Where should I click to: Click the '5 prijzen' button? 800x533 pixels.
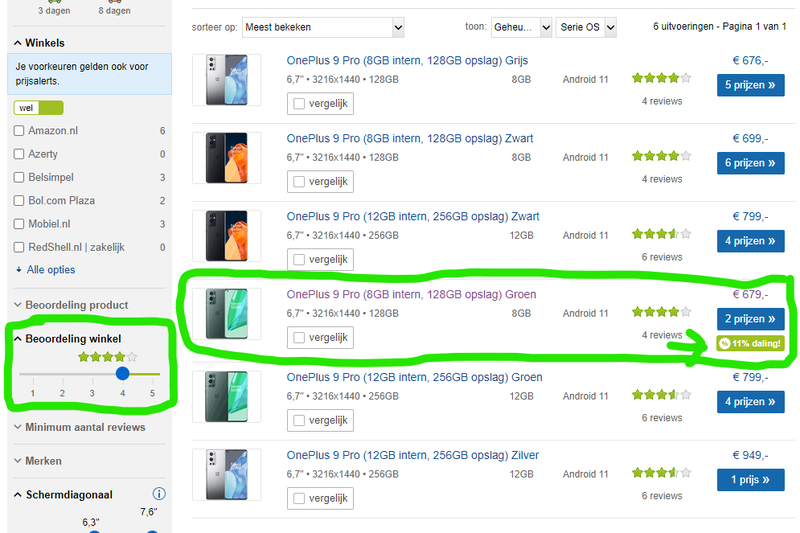click(750, 85)
